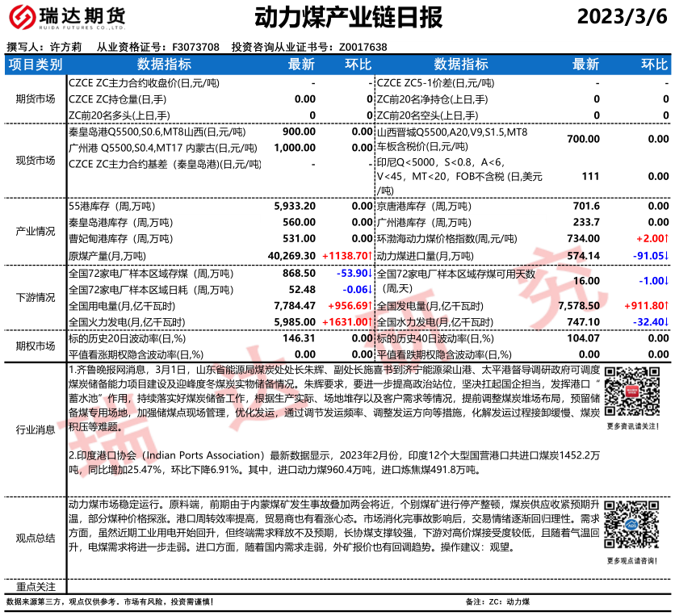
Task: Select the 期货市场 row category
Action: pyautogui.click(x=36, y=98)
